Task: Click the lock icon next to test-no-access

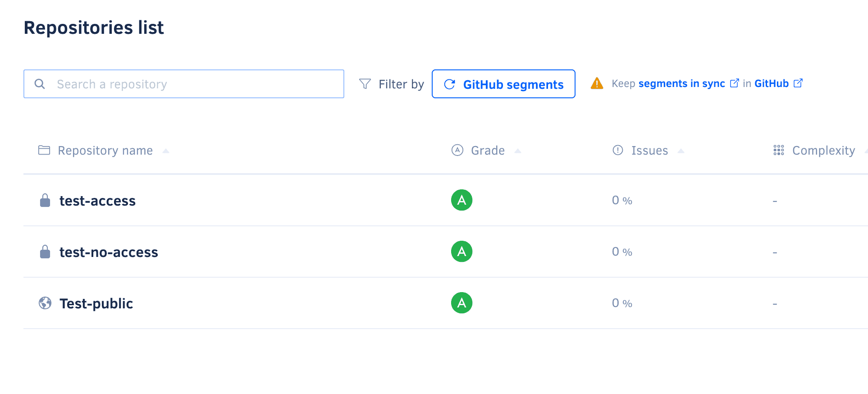Action: (x=45, y=252)
